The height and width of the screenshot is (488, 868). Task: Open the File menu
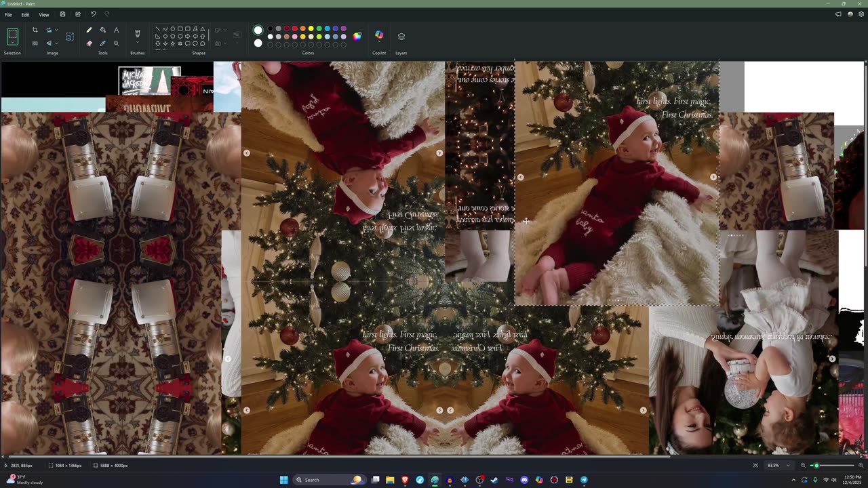pos(8,14)
